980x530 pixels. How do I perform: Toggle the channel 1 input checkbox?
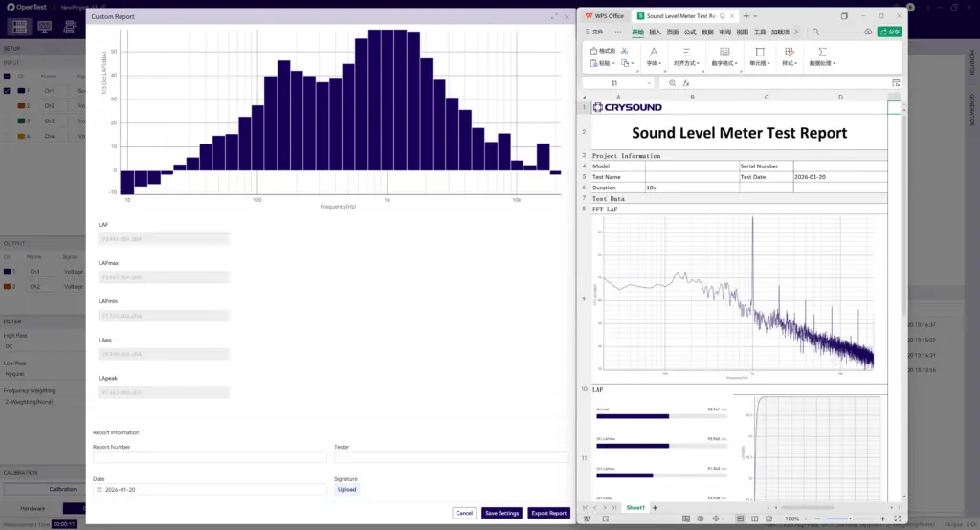[x=8, y=90]
